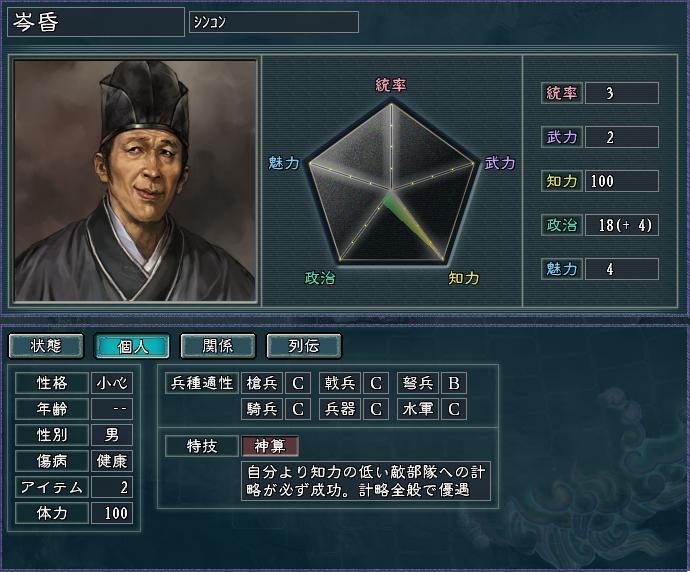
Task: Select the 政治 stat label box
Action: tap(562, 225)
